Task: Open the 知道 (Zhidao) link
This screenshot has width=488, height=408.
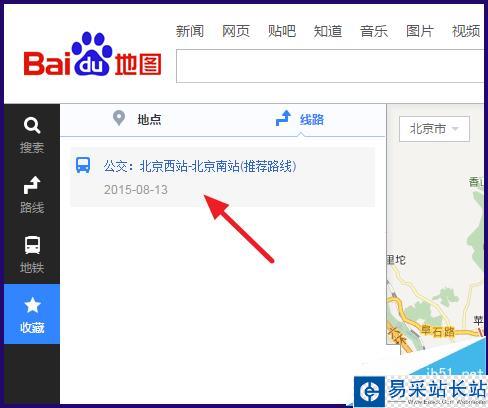Action: point(328,31)
